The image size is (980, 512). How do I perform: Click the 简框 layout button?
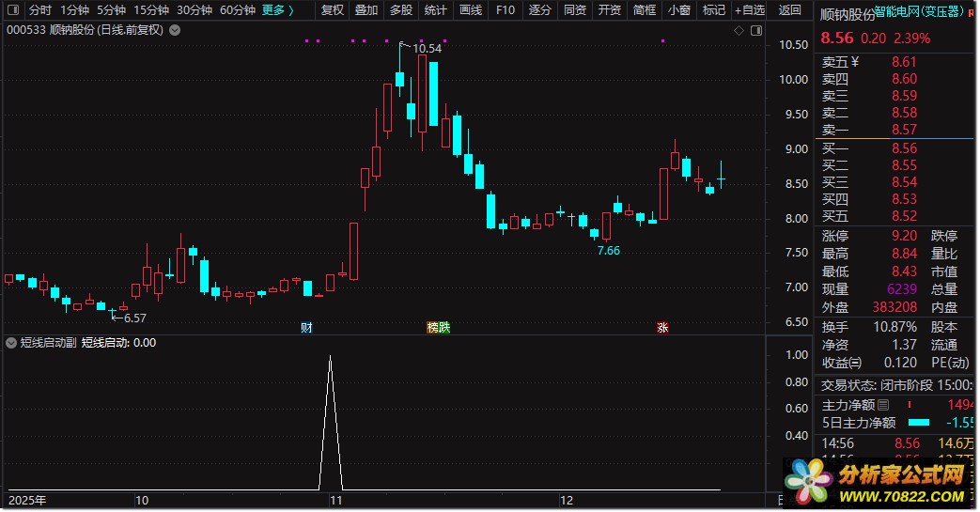[x=645, y=10]
